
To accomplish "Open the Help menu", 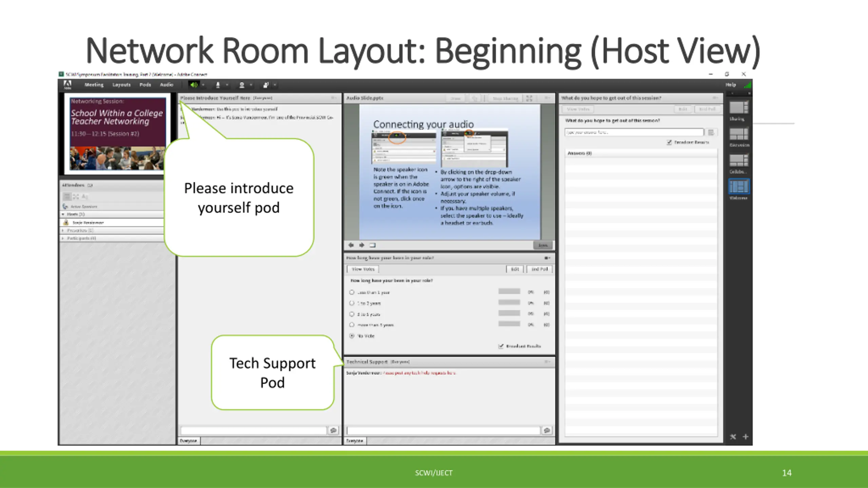I will tap(731, 85).
